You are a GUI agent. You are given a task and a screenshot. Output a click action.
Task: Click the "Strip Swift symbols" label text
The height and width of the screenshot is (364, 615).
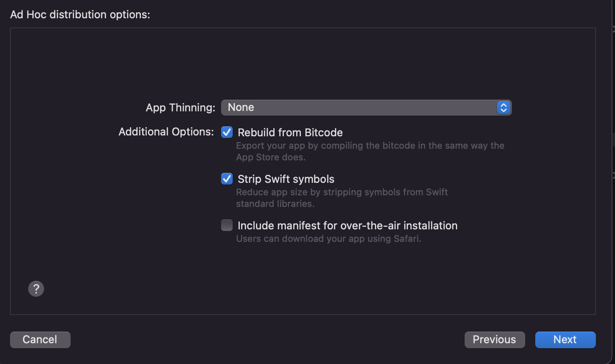(286, 179)
